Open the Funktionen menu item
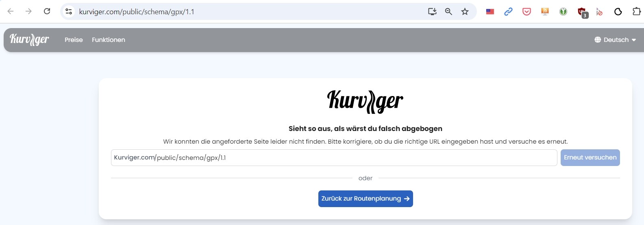644x225 pixels. pos(109,40)
